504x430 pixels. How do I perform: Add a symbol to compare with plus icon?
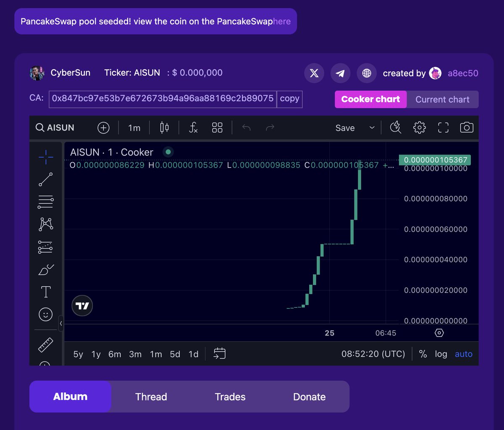point(103,128)
